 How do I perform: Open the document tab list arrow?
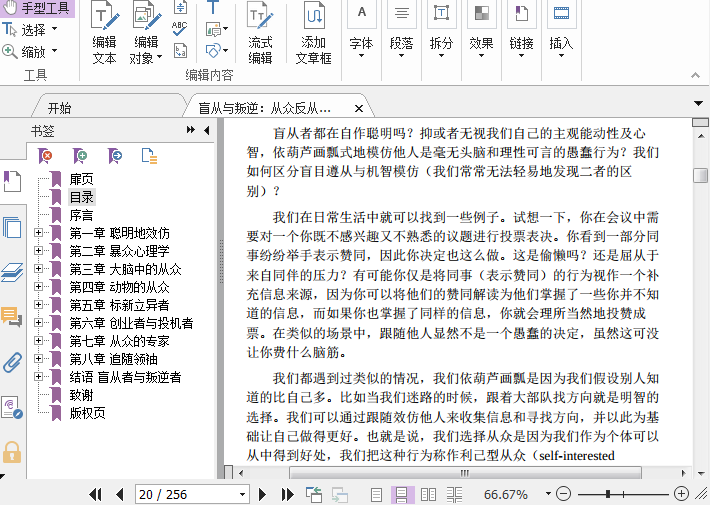tap(698, 104)
